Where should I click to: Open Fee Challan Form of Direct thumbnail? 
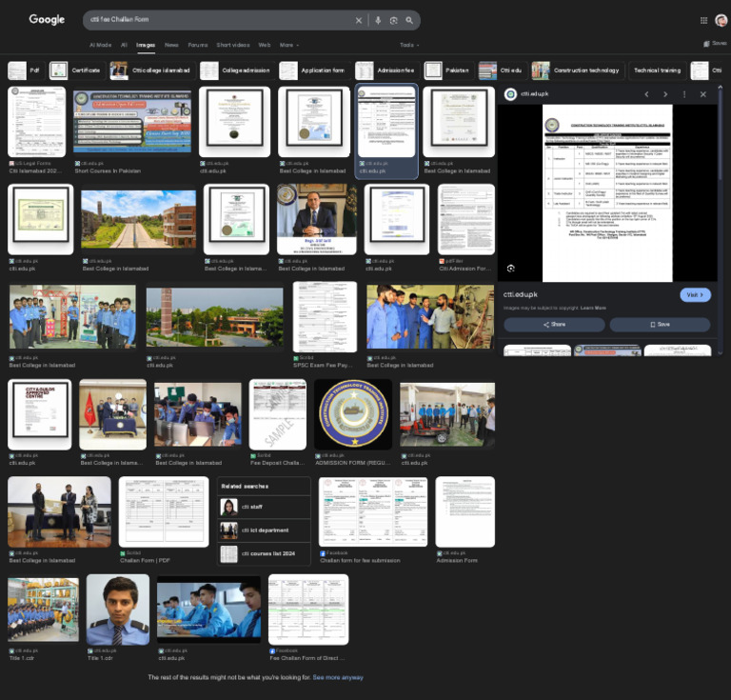coord(308,610)
